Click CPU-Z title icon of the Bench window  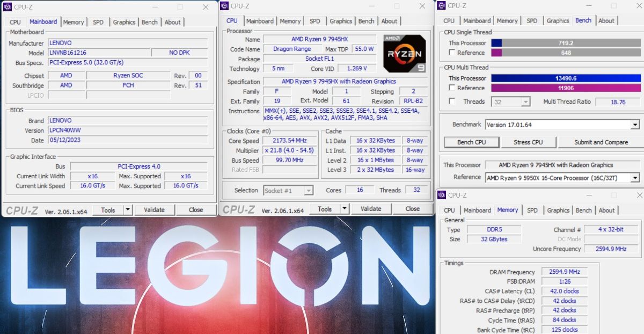pyautogui.click(x=441, y=5)
